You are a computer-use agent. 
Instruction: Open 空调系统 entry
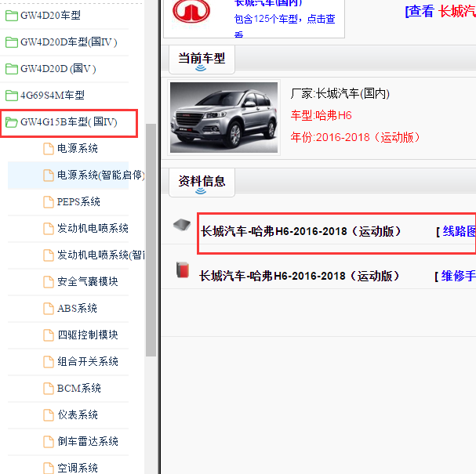(78, 468)
